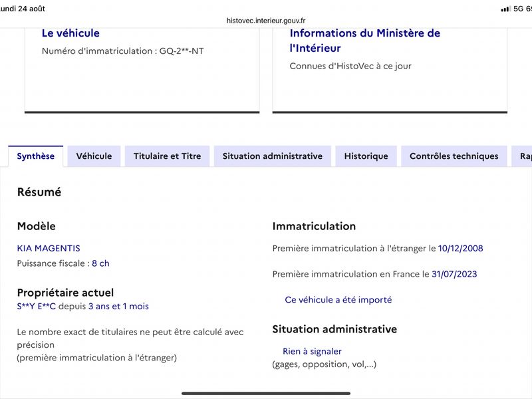
Task: Click the foreign registration date 10/12/2008
Action: pyautogui.click(x=460, y=248)
